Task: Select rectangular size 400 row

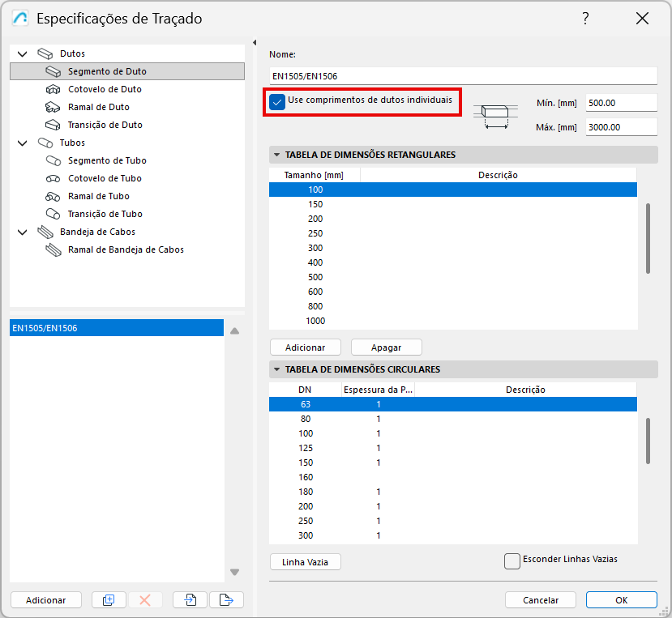Action: click(x=453, y=262)
